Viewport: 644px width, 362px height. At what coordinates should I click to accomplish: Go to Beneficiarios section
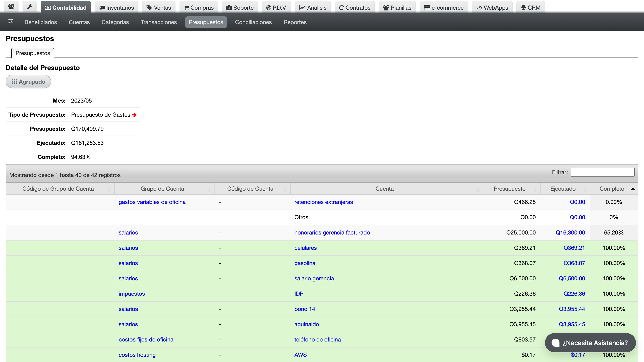[41, 22]
